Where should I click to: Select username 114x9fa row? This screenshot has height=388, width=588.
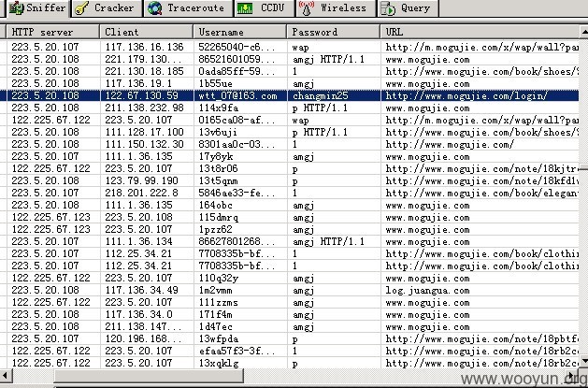(289, 108)
